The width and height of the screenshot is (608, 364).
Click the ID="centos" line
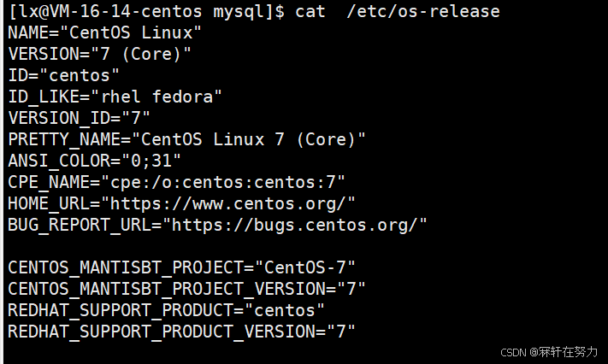point(64,75)
